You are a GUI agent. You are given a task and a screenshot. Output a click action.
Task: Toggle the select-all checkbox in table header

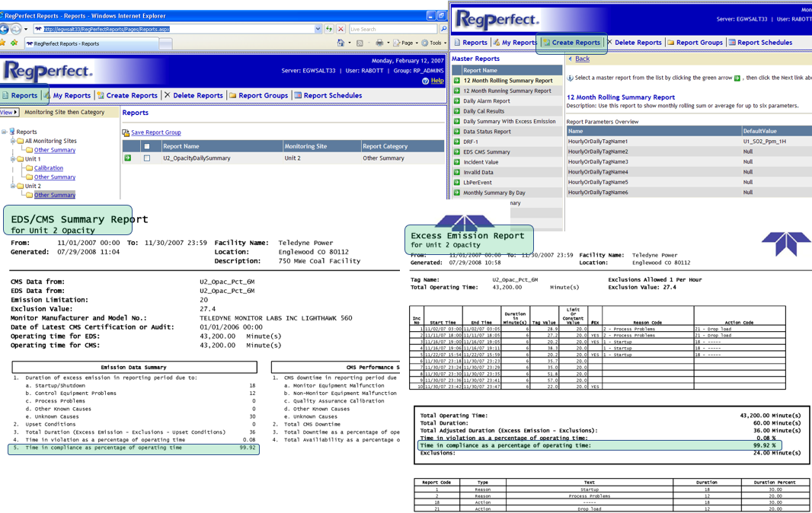pyautogui.click(x=147, y=146)
